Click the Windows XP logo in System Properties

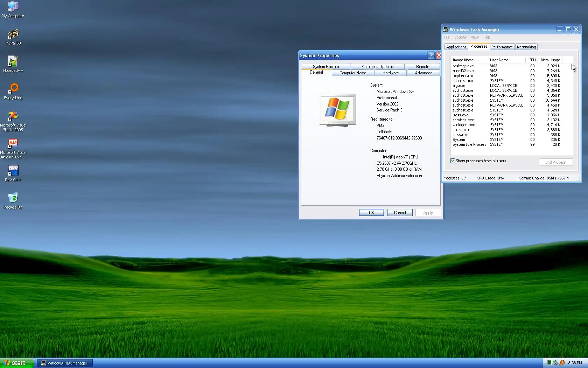337,110
